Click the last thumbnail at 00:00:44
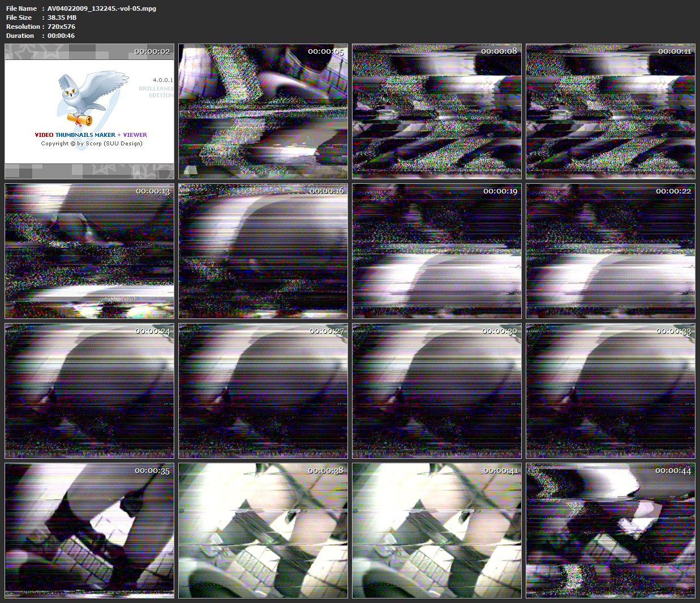 [611, 531]
